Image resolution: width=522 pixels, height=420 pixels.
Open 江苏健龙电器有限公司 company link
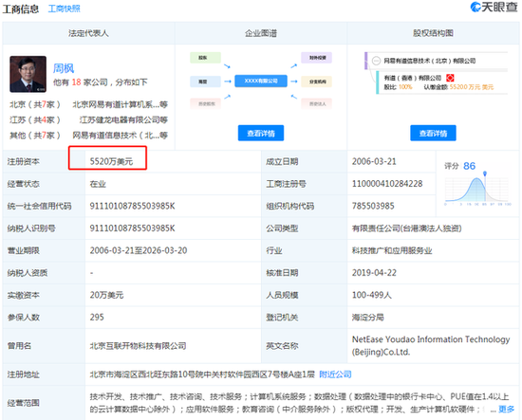pos(123,119)
